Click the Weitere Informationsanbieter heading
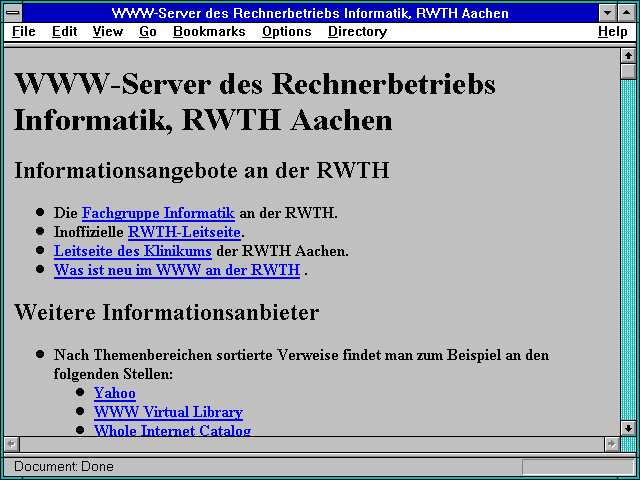640x480 pixels. coord(167,312)
